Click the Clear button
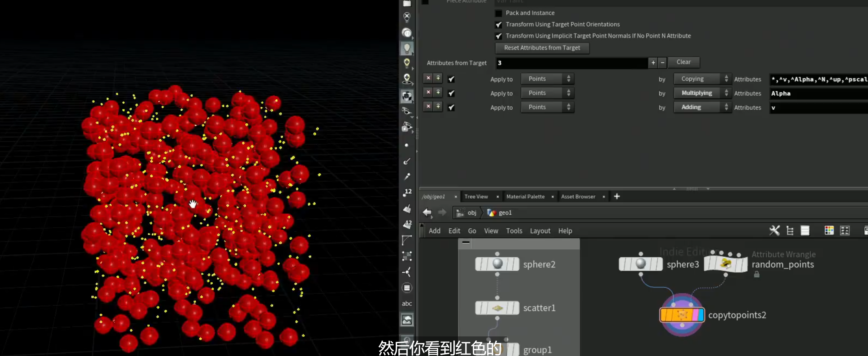The height and width of the screenshot is (356, 868). 683,62
